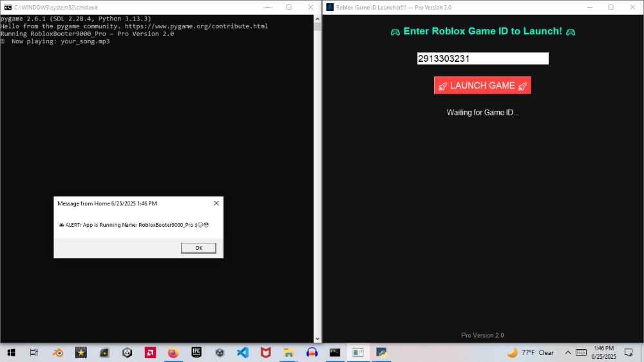Image resolution: width=644 pixels, height=362 pixels.
Task: Click the 'Waiting for Game ID...' status text
Action: tap(482, 112)
